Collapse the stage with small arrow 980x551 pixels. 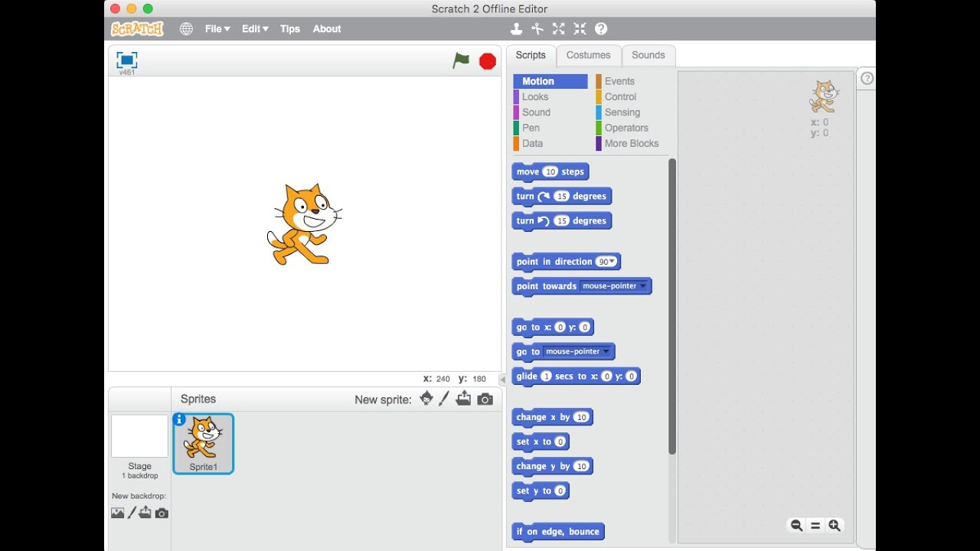502,380
